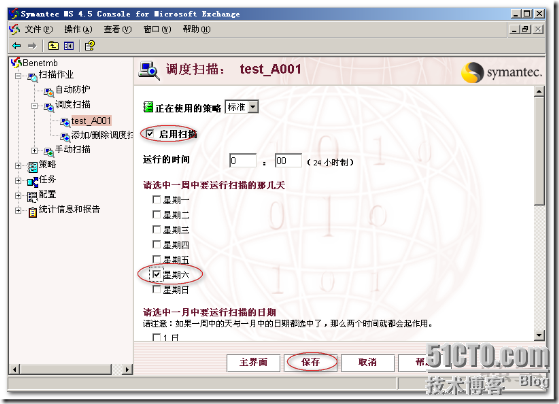Click the Back arrow toolbar icon

[x=16, y=46]
